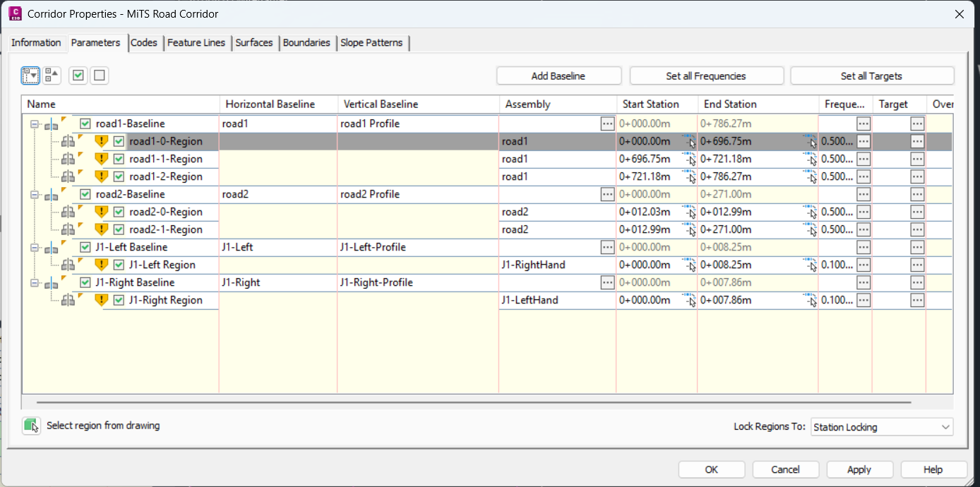Collapse the road2-Baseline tree node
This screenshot has width=980, height=487.
tap(35, 195)
